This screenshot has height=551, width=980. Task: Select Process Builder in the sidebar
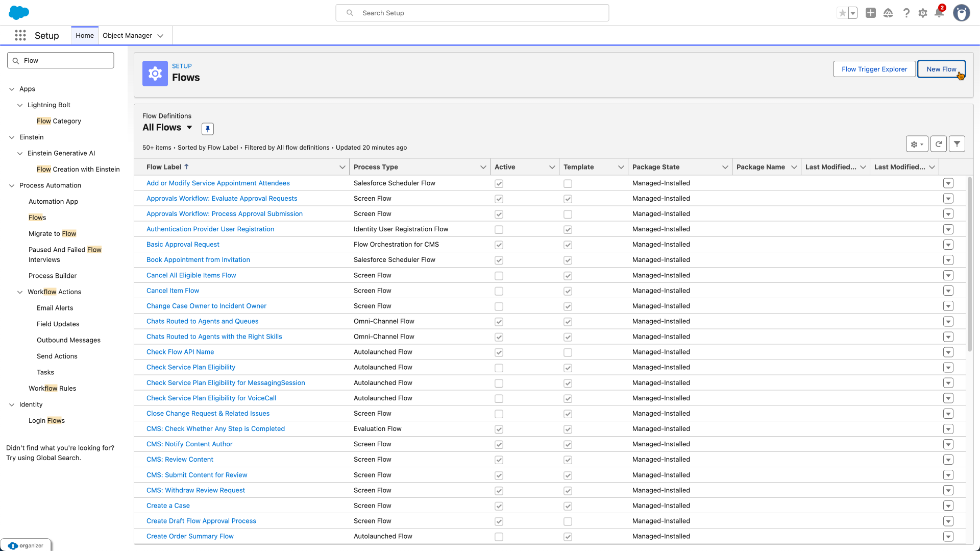(53, 276)
